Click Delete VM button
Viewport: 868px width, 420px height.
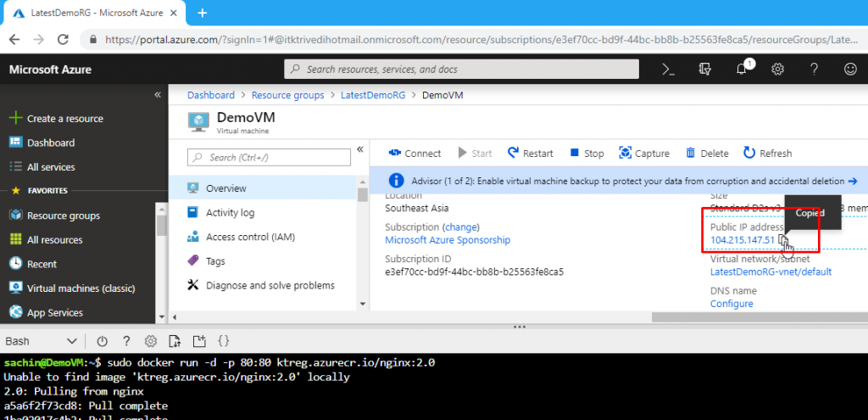click(x=707, y=154)
